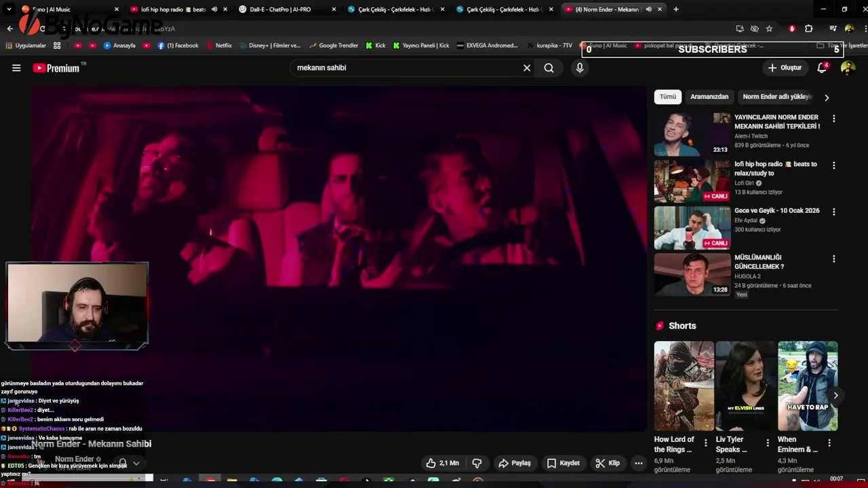868x488 pixels.
Task: Open options for YAYINCILARIN NORM ENDER video
Action: (833, 119)
